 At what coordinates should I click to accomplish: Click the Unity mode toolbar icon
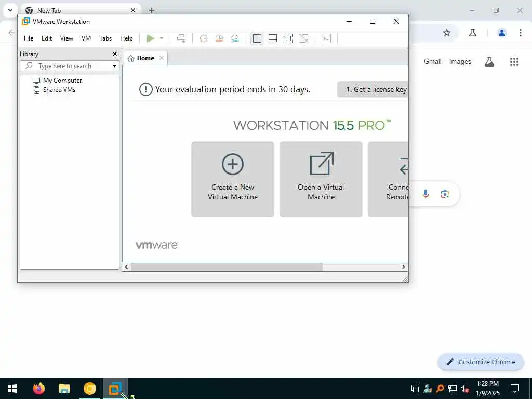click(304, 38)
